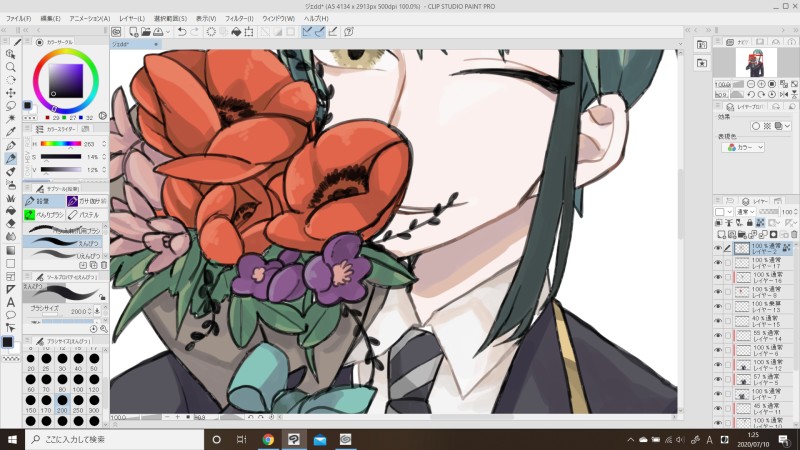Open the layer color swatch dropdown

coord(723,212)
